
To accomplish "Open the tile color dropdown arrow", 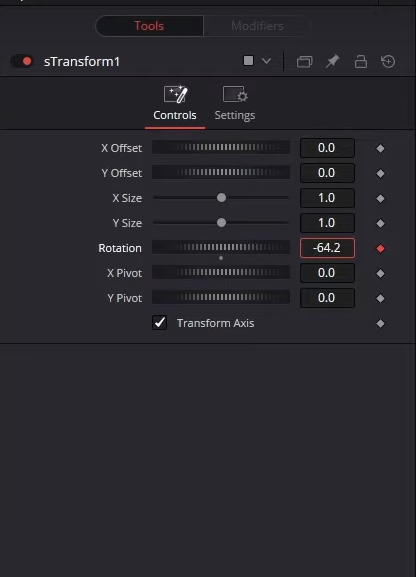I will pyautogui.click(x=267, y=61).
